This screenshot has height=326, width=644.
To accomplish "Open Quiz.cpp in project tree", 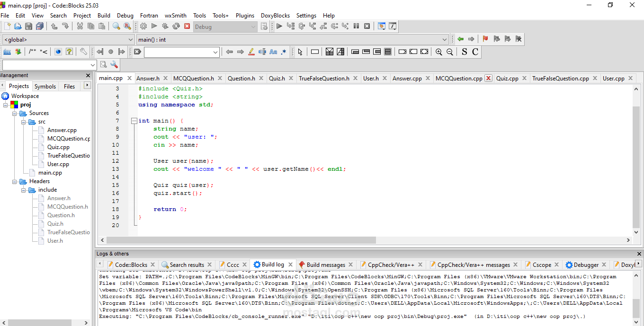I will [x=58, y=147].
